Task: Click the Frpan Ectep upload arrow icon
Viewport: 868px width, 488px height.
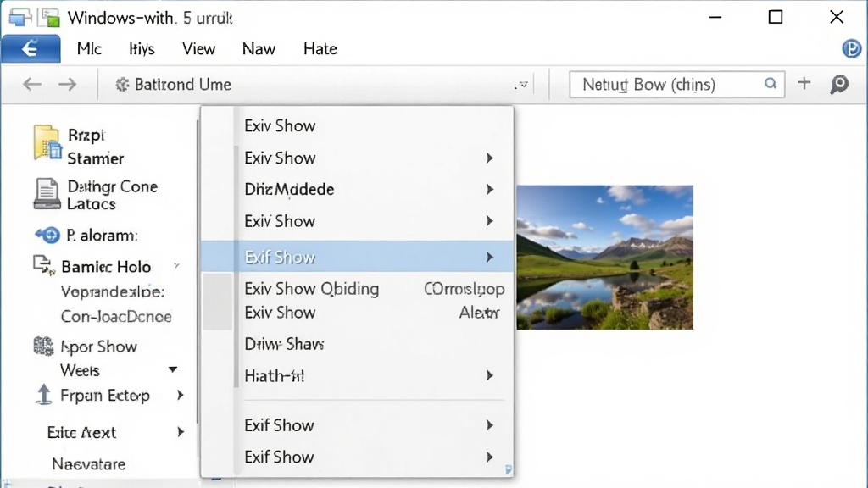Action: 43,395
